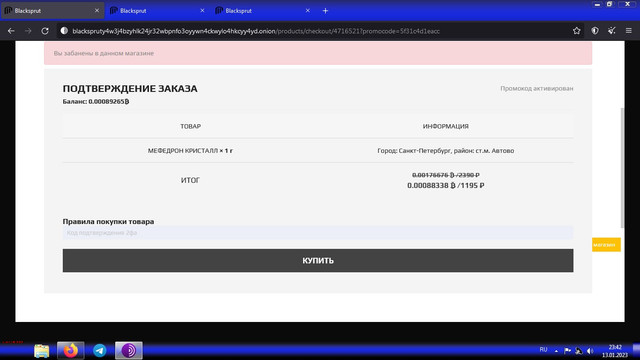
Task: Go back using the browser back arrow
Action: [11, 31]
